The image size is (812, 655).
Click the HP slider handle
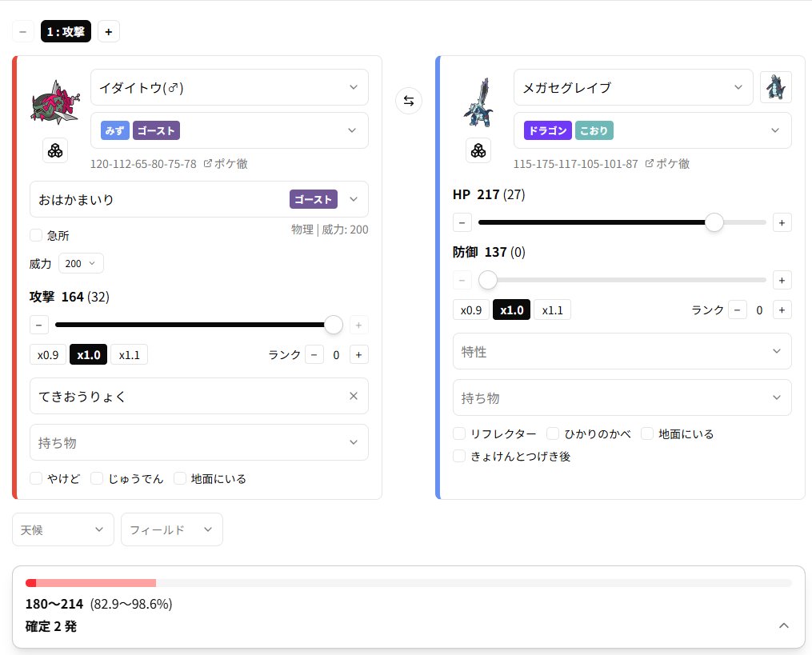[714, 222]
